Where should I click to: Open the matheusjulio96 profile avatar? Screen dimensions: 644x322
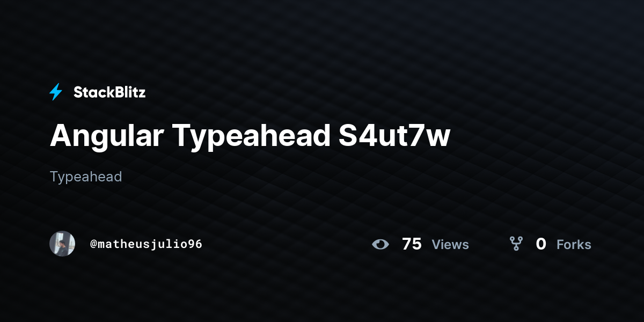coord(62,244)
